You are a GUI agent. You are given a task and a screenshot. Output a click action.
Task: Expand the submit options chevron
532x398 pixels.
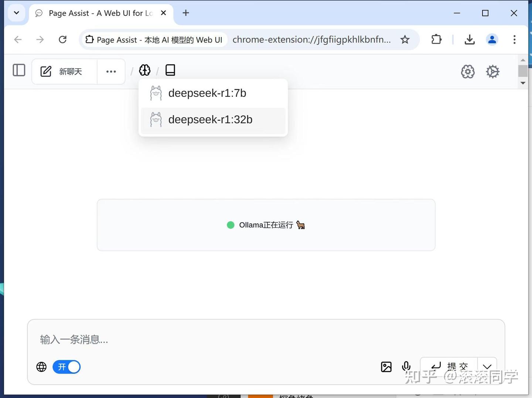pos(487,367)
